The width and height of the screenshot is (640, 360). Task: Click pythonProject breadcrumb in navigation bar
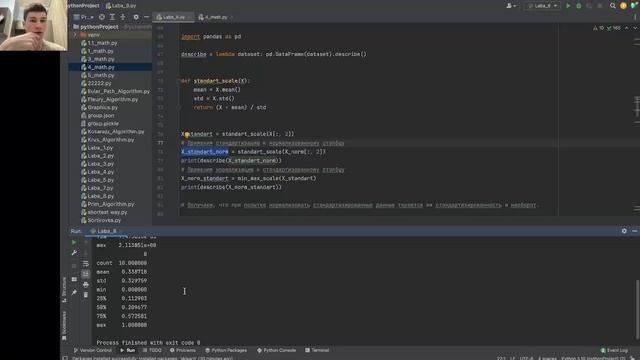(84, 6)
